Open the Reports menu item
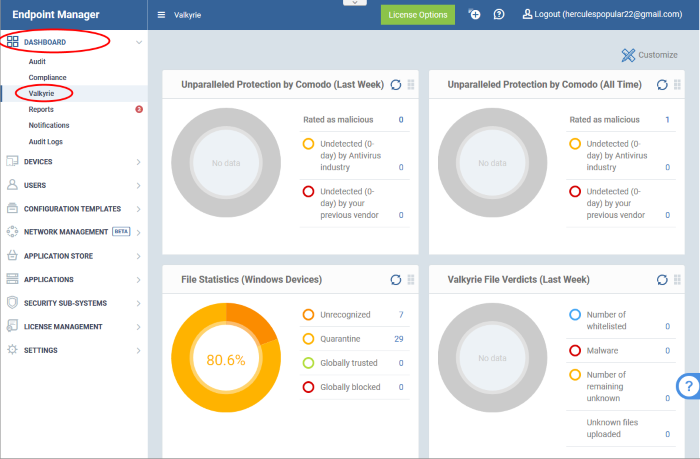Image resolution: width=700 pixels, height=459 pixels. (41, 109)
